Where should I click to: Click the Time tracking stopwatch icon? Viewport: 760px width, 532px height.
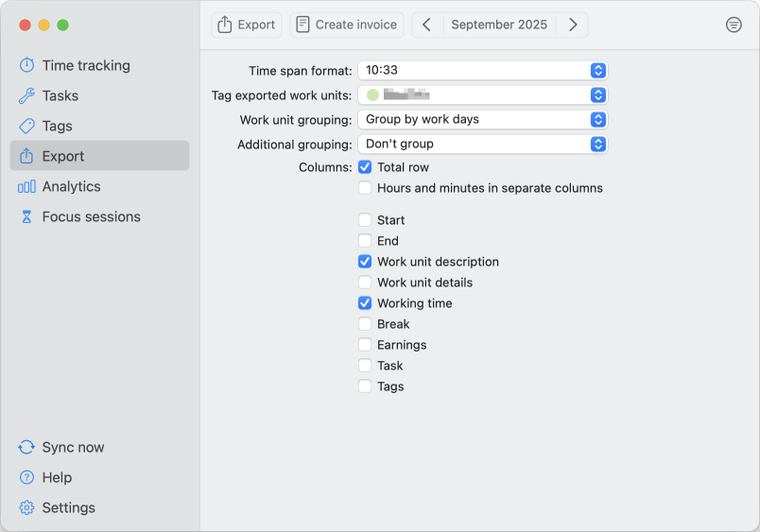point(26,65)
